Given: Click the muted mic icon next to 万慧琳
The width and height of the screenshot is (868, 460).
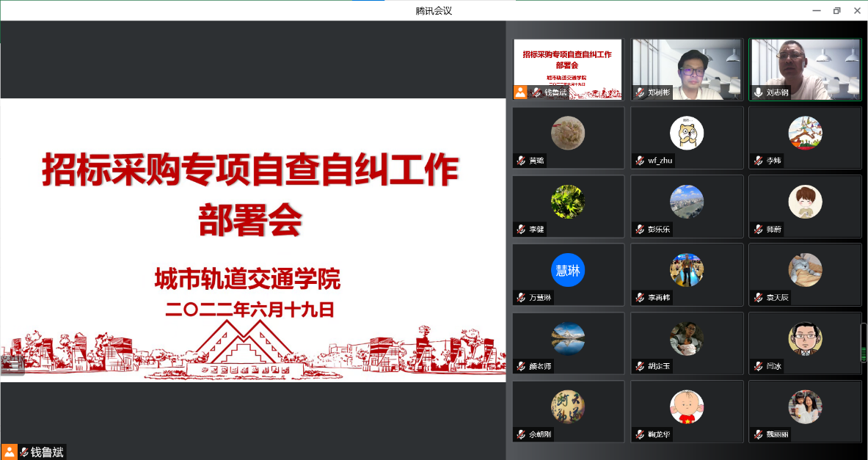Looking at the screenshot, I should click(x=521, y=298).
